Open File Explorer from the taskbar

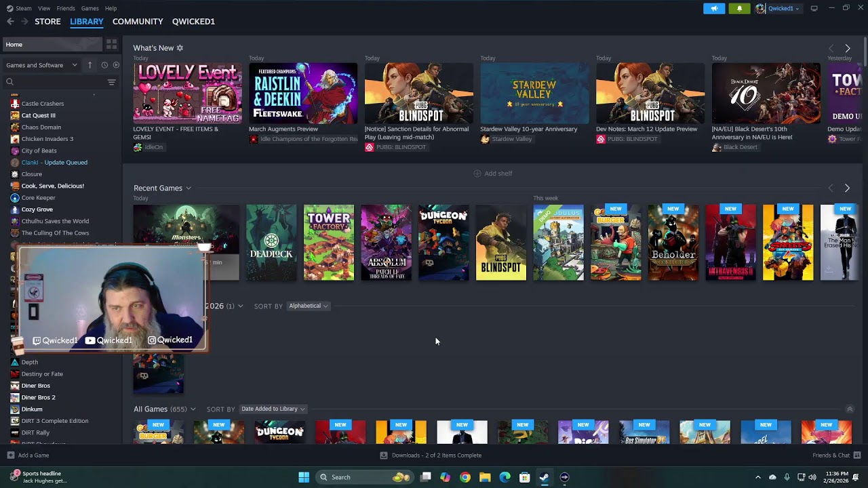[x=485, y=477]
